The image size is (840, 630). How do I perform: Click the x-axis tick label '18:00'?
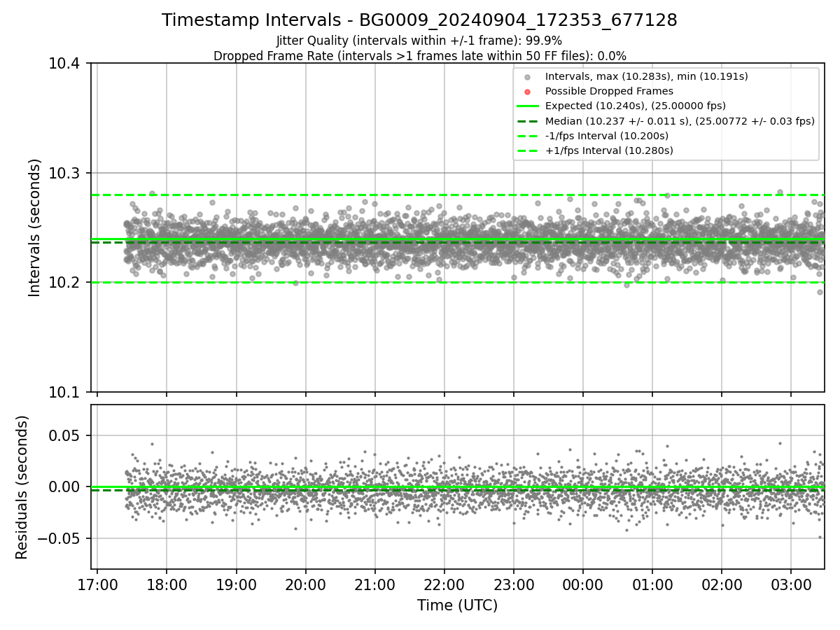167,584
